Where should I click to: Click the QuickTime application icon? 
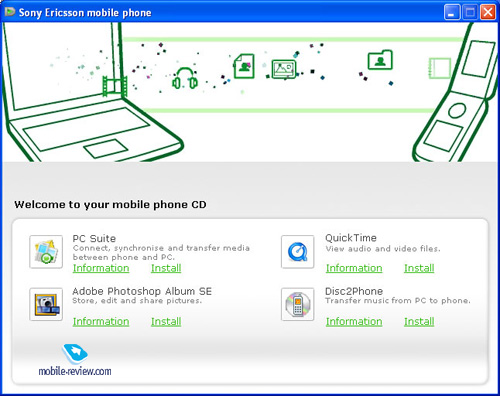[x=298, y=252]
